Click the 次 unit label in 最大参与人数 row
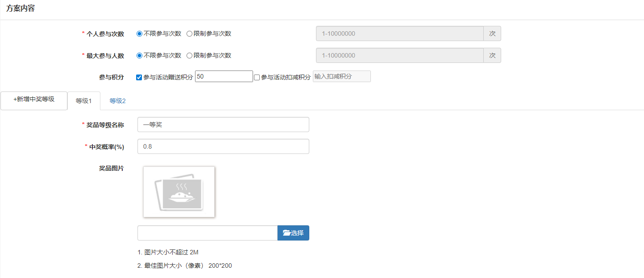The height and width of the screenshot is (278, 644). pos(492,56)
